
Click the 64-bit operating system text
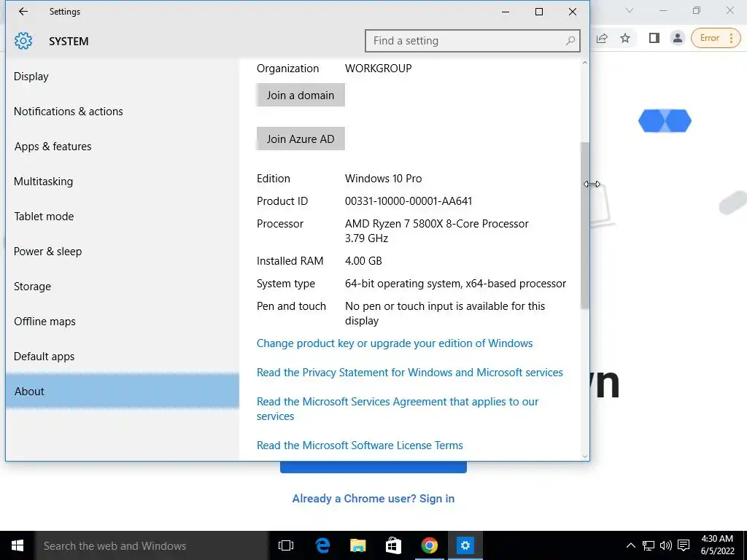[455, 284]
